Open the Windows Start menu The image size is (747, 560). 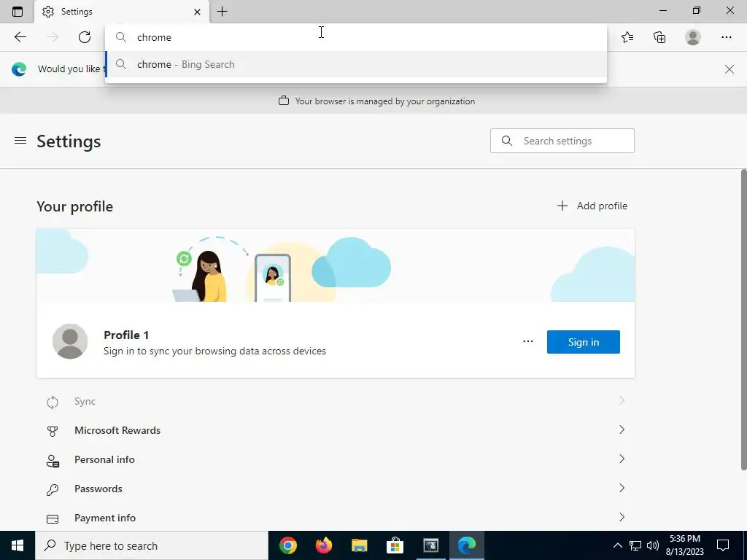click(18, 545)
